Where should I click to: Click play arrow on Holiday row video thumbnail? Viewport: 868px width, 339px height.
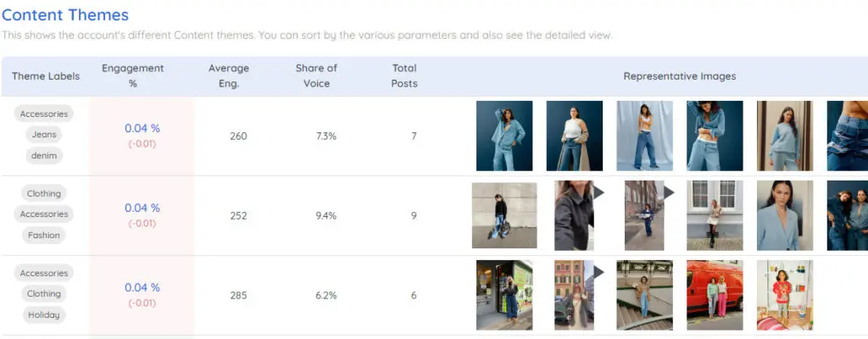[599, 272]
